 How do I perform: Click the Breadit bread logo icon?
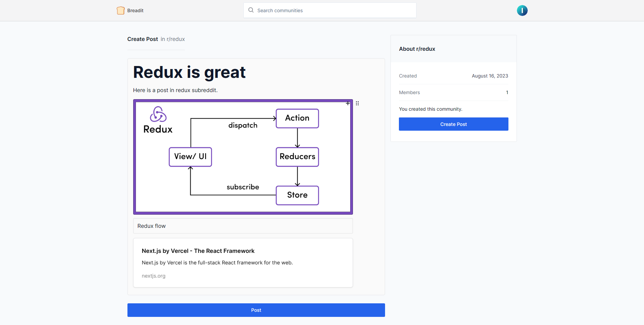point(121,10)
